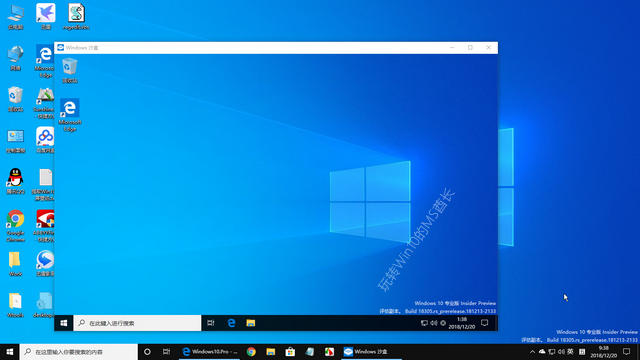Switch to Edge Windows10.Pro taskbar item
Screen dimensions: 640x360
coord(210,351)
